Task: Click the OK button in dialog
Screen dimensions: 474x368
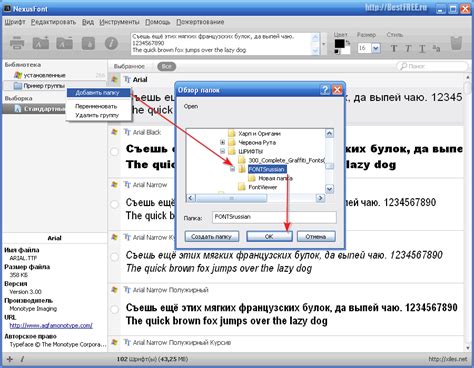Action: [269, 236]
